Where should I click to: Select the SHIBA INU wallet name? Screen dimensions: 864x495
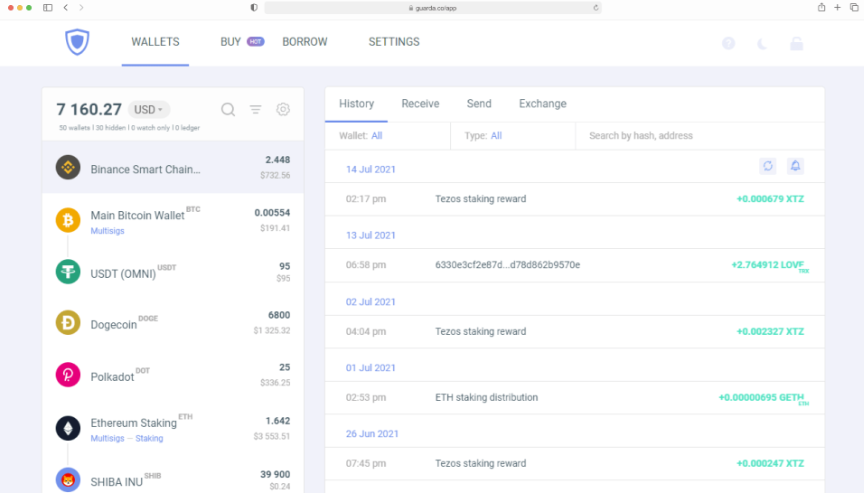tap(117, 482)
